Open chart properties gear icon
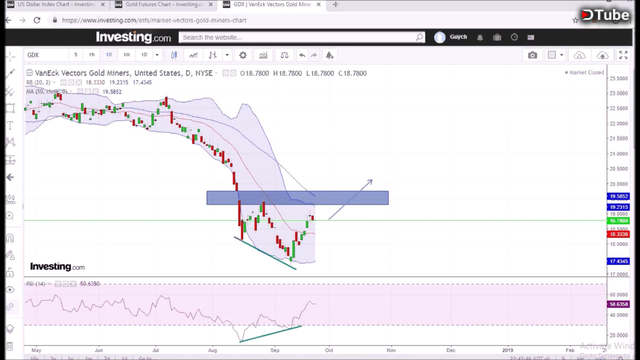This screenshot has height=360, width=640. pyautogui.click(x=243, y=55)
